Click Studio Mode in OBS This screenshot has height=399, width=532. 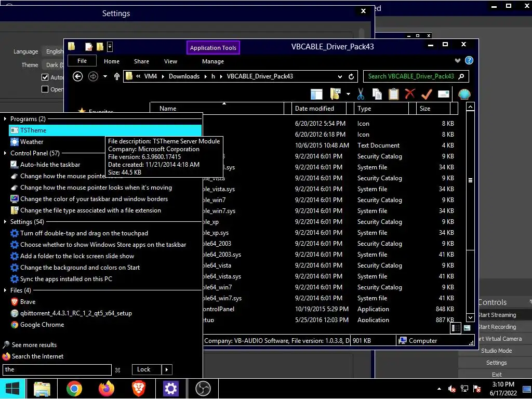496,351
